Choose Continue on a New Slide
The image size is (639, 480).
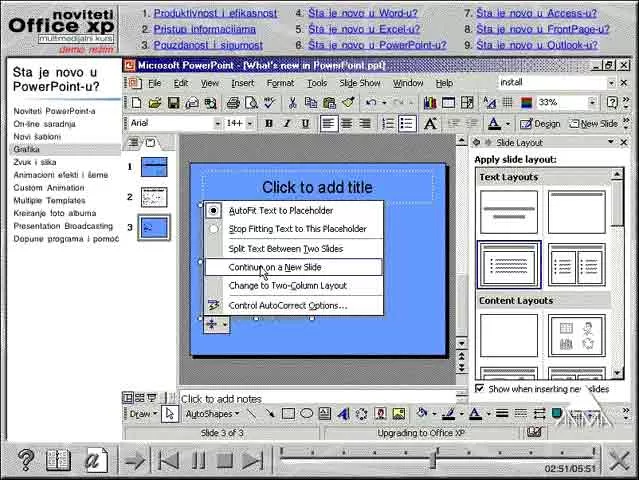[293, 267]
